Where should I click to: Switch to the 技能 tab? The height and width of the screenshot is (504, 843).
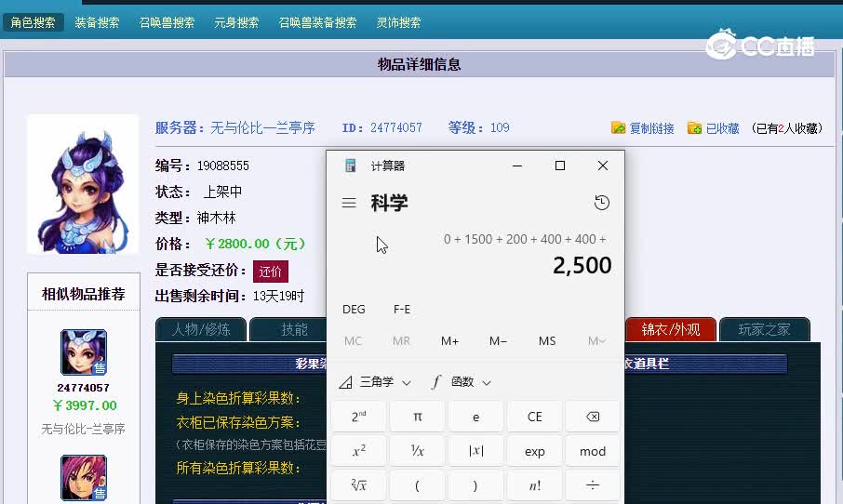click(x=288, y=329)
